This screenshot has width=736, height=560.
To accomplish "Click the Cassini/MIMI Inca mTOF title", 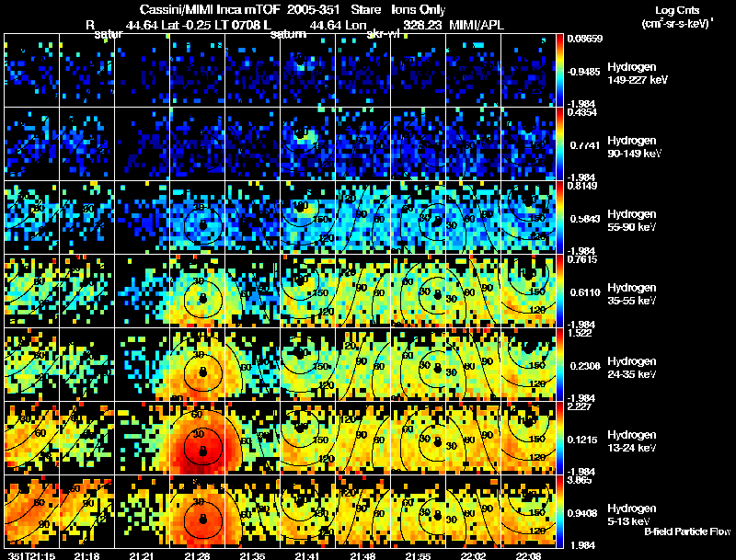I will click(210, 9).
